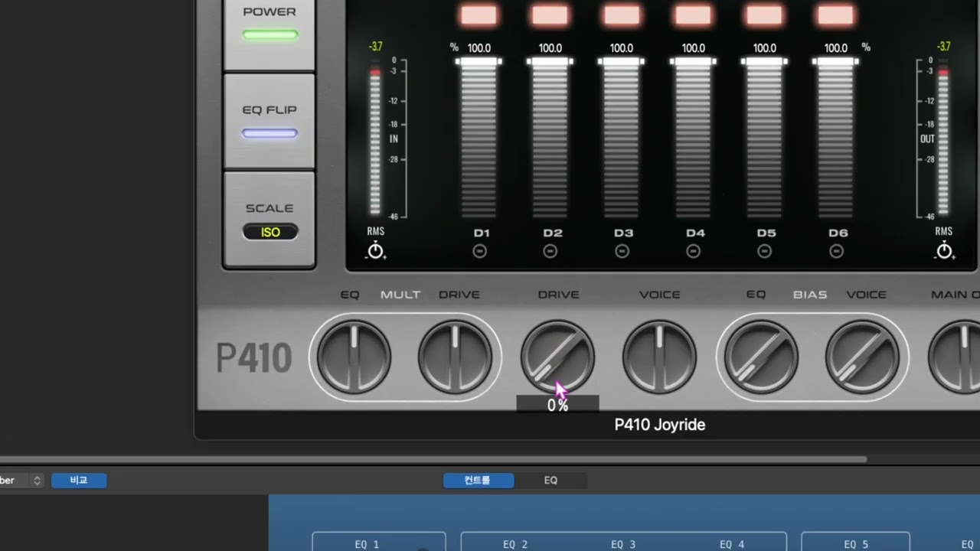Click the P410 Joyride title text

659,425
